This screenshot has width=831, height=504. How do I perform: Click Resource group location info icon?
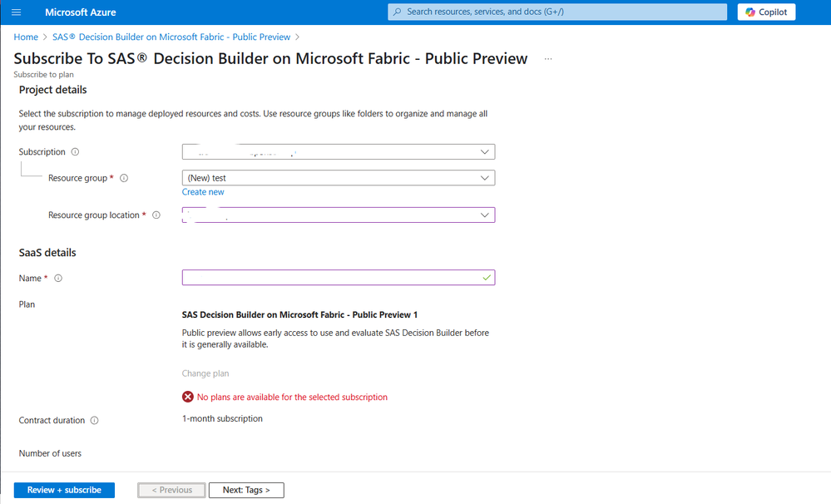tap(156, 215)
